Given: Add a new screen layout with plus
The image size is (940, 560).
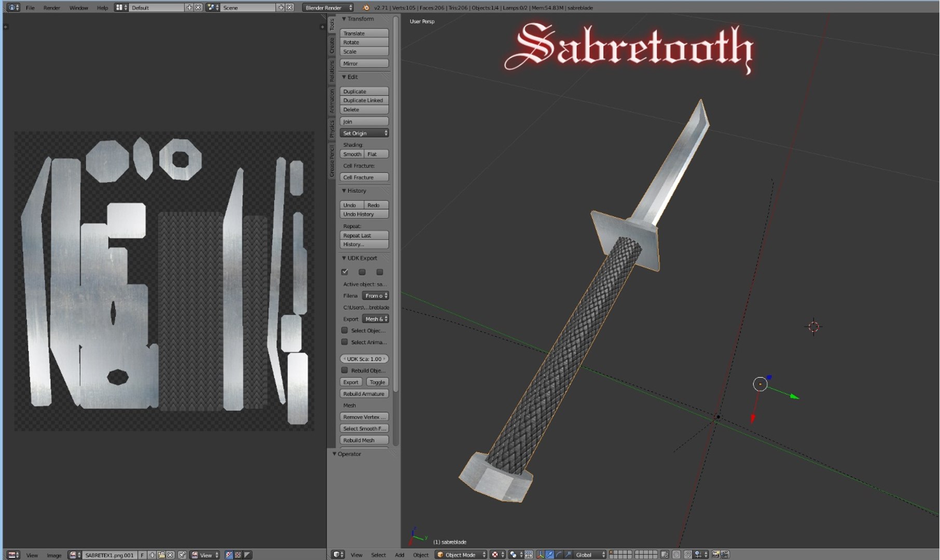Looking at the screenshot, I should click(x=189, y=7).
